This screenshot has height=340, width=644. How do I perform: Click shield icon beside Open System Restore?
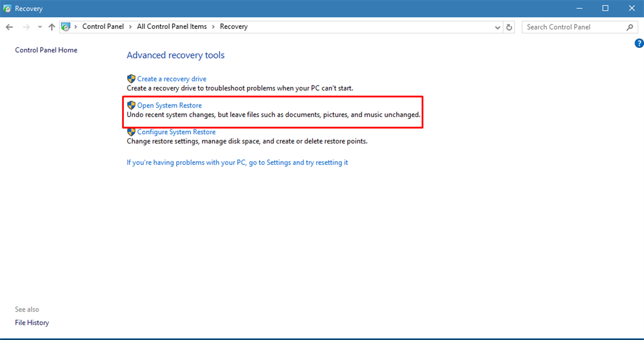[131, 105]
